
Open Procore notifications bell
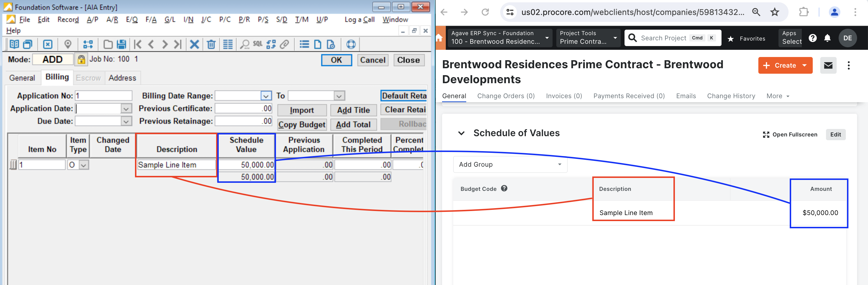coord(827,38)
